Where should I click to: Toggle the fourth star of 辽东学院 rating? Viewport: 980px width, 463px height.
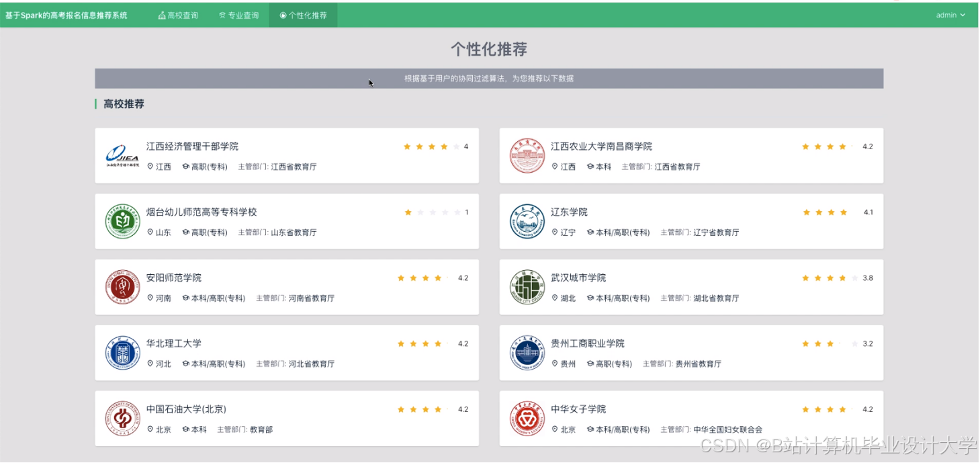coord(842,212)
